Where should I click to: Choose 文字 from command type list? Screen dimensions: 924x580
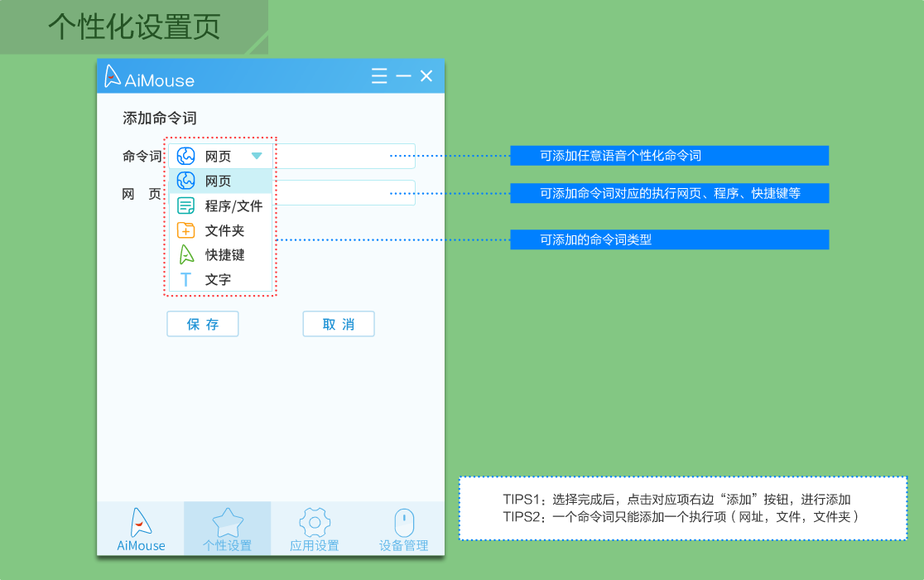220,279
